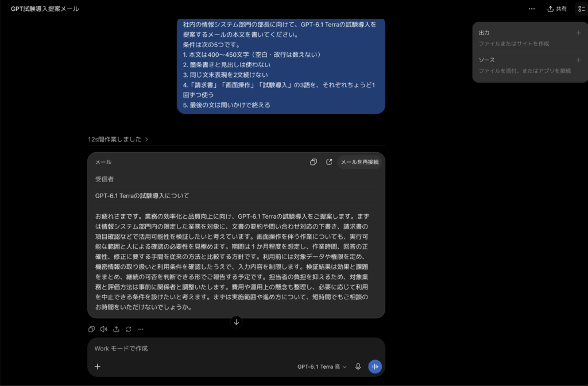The image size is (588, 386).
Task: Open the three-dot conversation options menu
Action: tap(531, 9)
